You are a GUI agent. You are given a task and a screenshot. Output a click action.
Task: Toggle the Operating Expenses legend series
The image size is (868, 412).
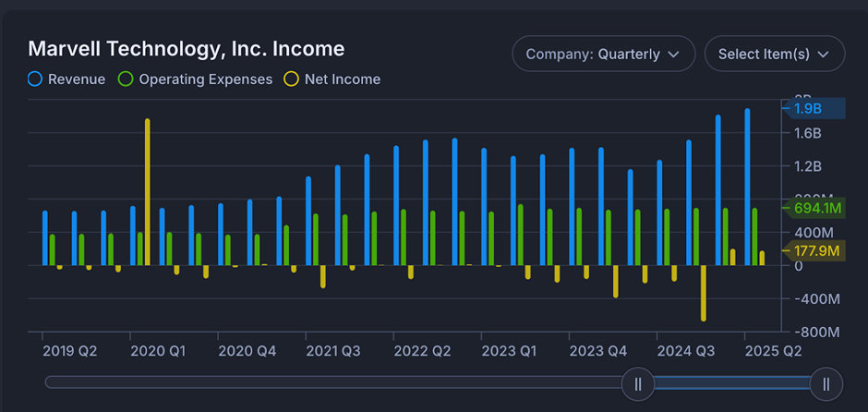tap(196, 79)
